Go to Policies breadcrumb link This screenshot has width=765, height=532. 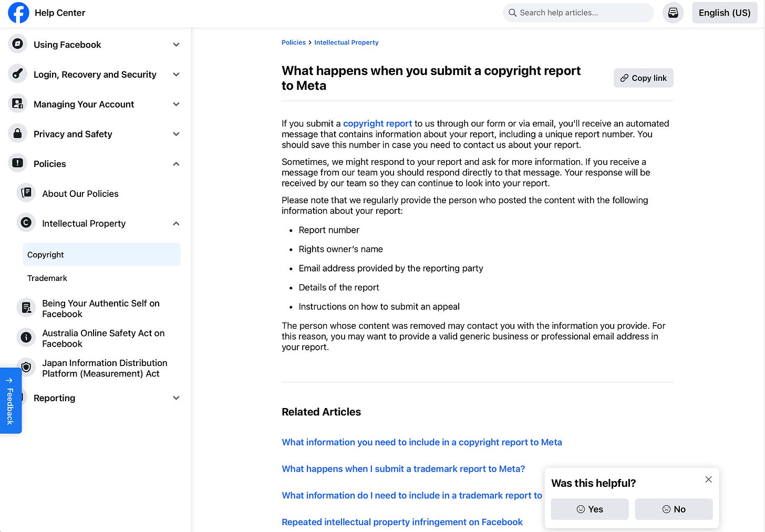(x=293, y=43)
